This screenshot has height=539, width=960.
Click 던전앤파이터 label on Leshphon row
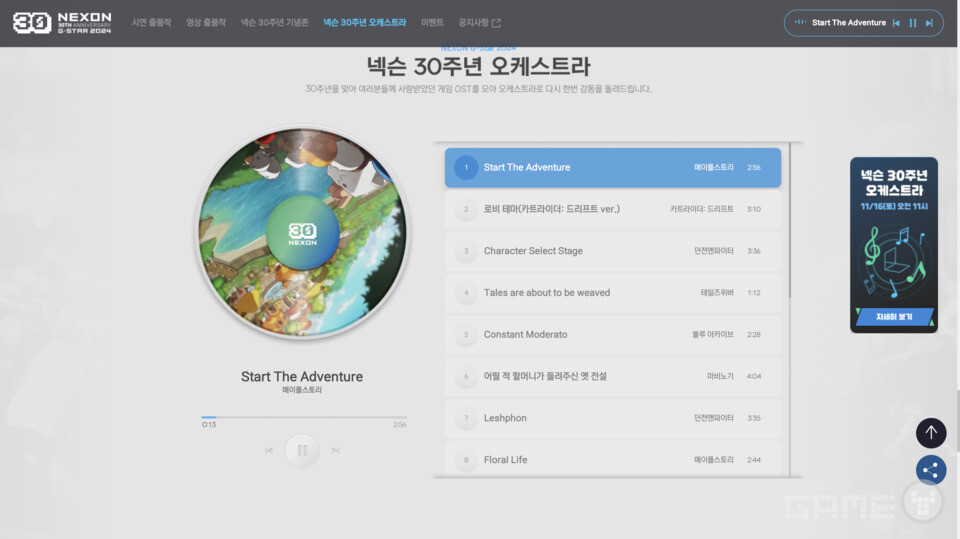pos(713,418)
